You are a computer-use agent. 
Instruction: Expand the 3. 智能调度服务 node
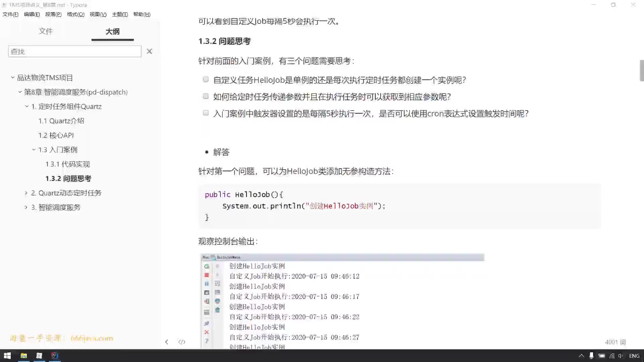pyautogui.click(x=26, y=207)
